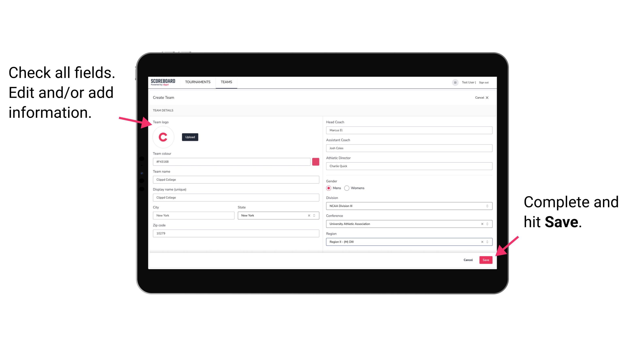Select the Teams tab
This screenshot has height=346, width=644.
point(226,82)
